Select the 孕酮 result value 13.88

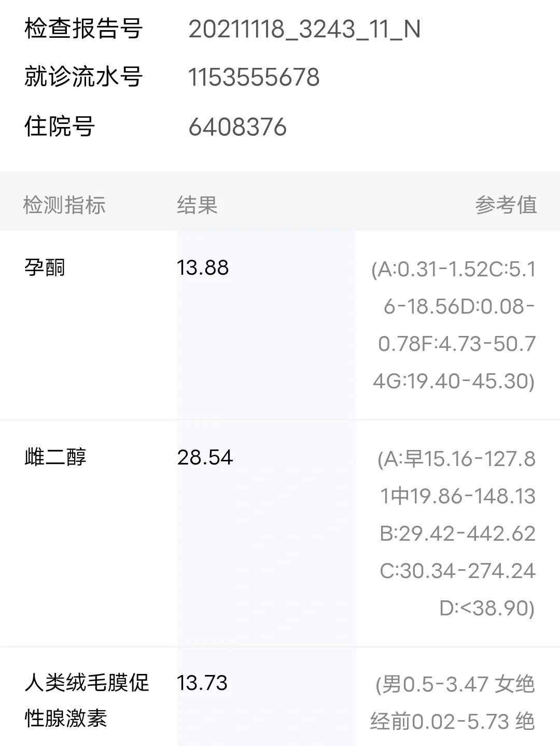[203, 268]
